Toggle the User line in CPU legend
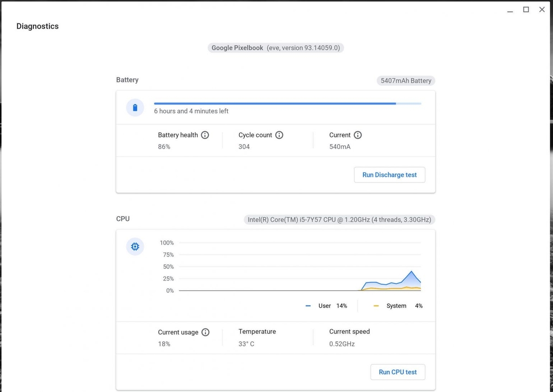This screenshot has height=392, width=553. [324, 305]
